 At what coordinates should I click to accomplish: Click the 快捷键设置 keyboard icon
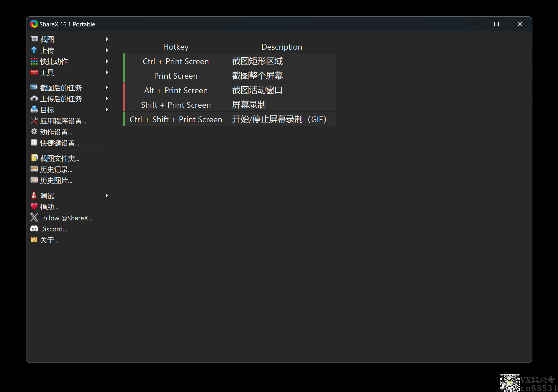tap(34, 143)
